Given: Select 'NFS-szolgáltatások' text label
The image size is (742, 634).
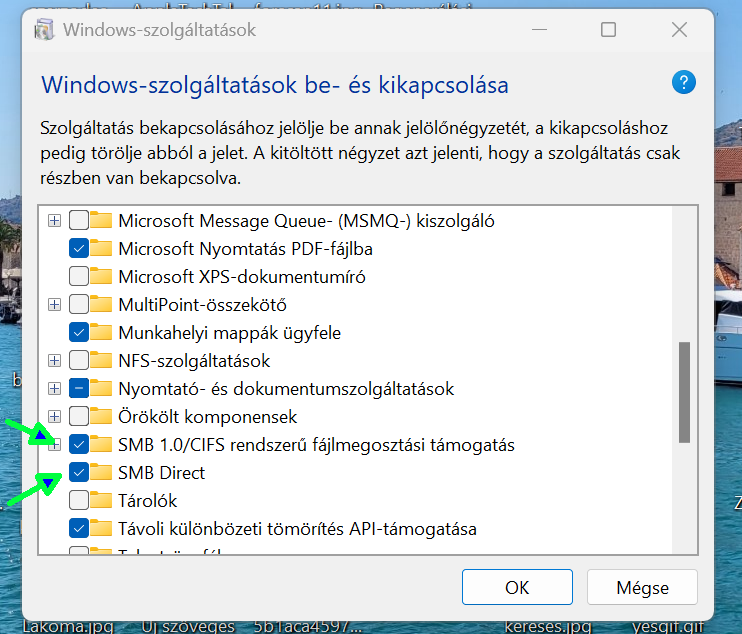Looking at the screenshot, I should [x=194, y=361].
